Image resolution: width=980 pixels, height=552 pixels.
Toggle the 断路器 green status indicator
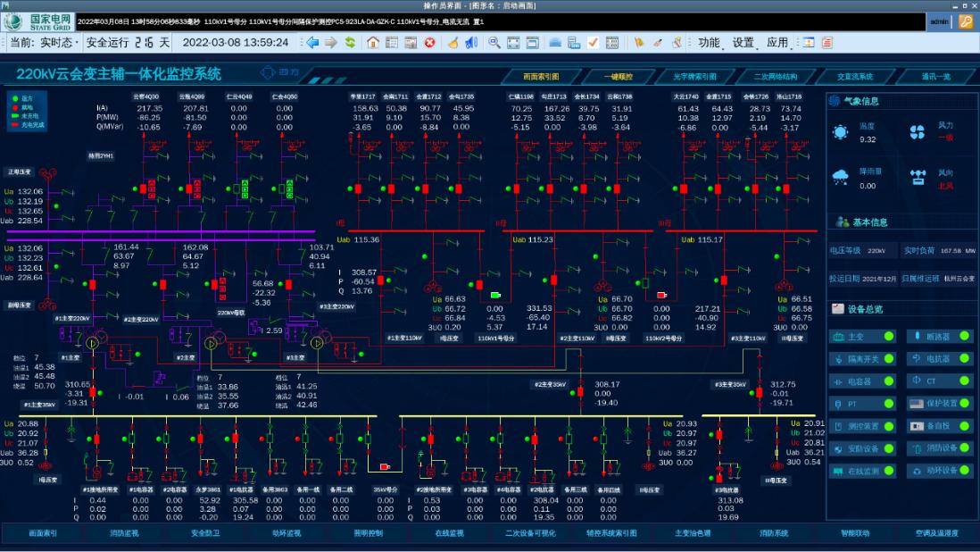965,337
